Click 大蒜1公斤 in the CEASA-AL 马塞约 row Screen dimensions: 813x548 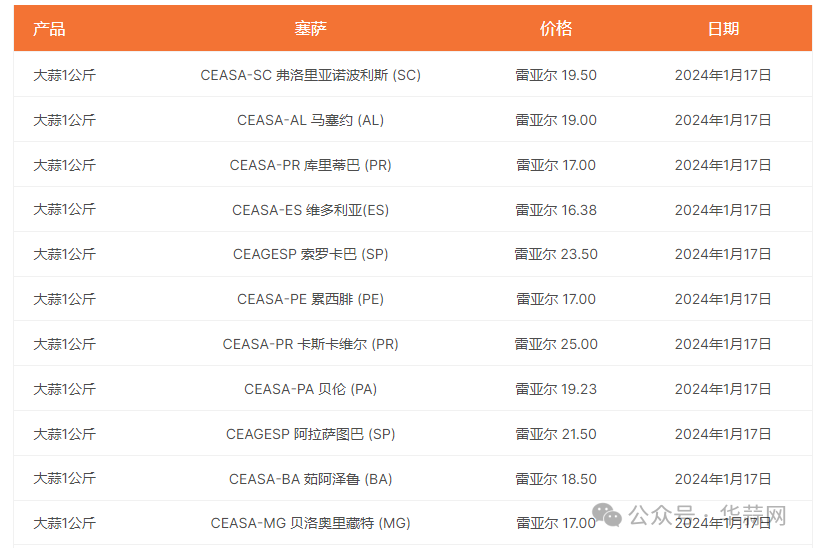65,120
